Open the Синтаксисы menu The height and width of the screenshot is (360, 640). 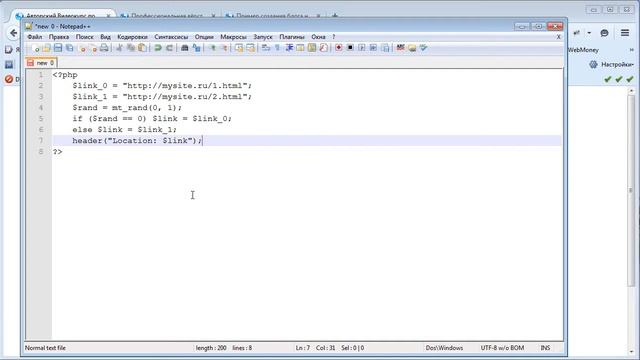[x=171, y=37]
